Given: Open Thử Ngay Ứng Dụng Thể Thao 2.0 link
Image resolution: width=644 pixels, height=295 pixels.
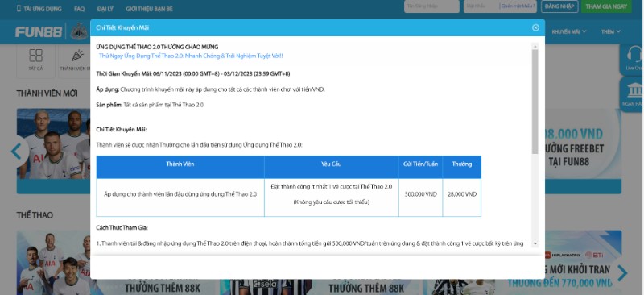Looking at the screenshot, I should click(x=191, y=56).
